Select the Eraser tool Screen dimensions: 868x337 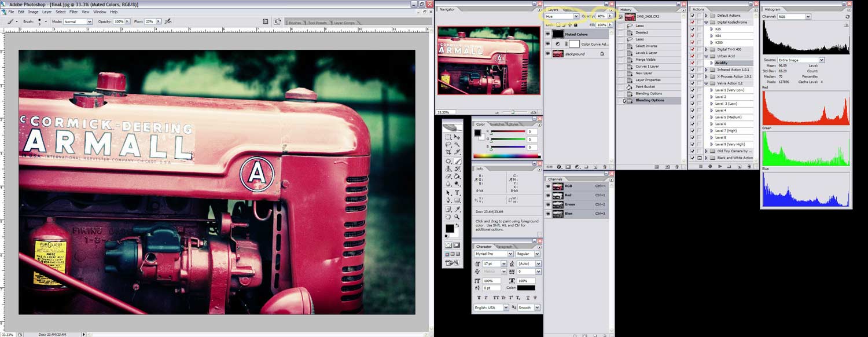[x=448, y=177]
